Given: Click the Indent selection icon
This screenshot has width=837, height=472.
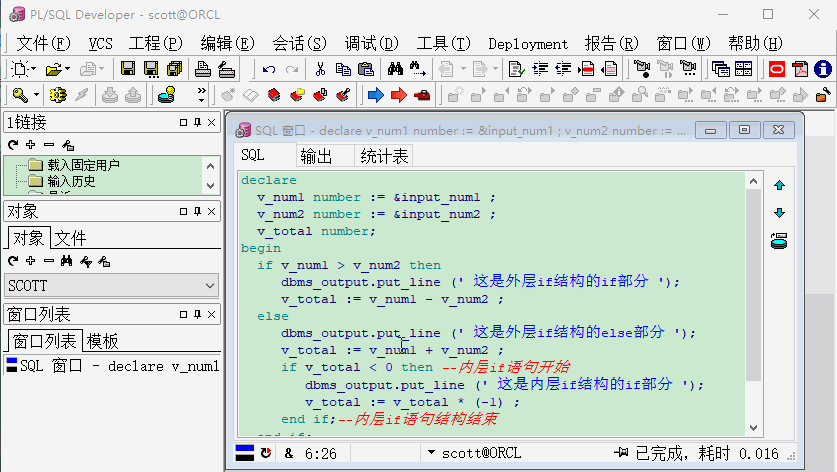Looking at the screenshot, I should click(x=540, y=69).
